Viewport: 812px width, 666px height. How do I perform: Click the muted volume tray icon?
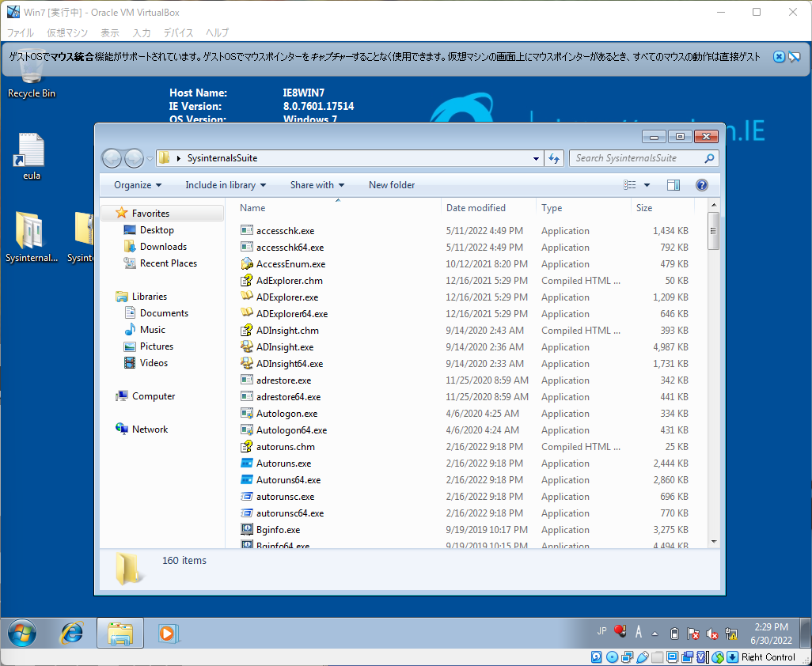(x=712, y=633)
